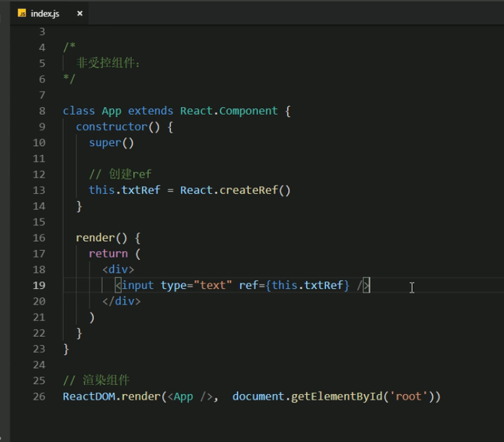Image resolution: width=504 pixels, height=442 pixels.
Task: Click 'App' class name on line 8
Action: (112, 111)
